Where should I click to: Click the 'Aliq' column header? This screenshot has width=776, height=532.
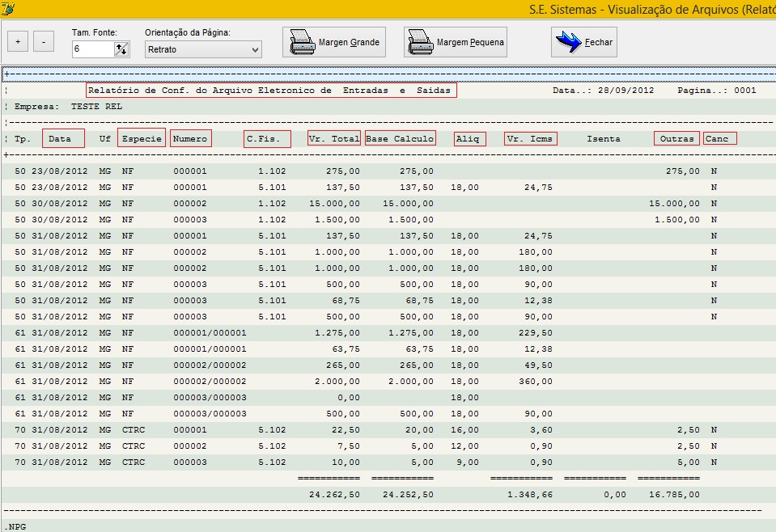point(469,138)
